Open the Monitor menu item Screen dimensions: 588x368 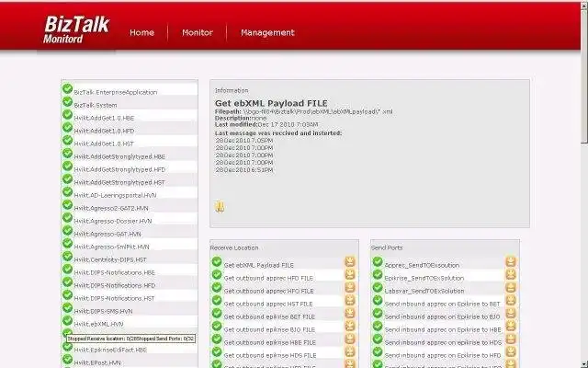pyautogui.click(x=198, y=33)
